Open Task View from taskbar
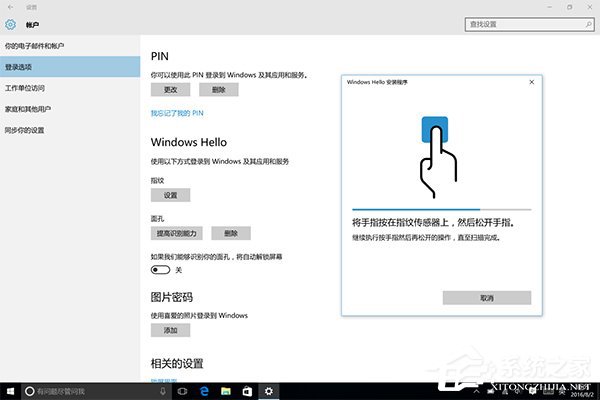 (183, 391)
